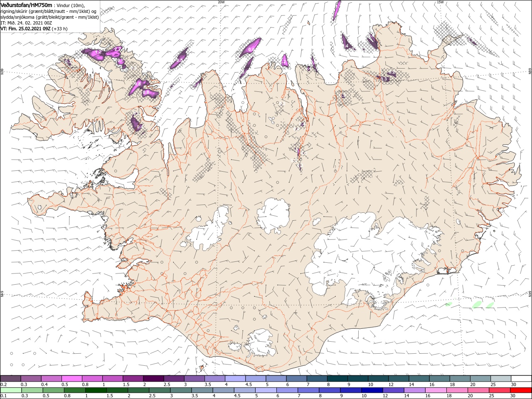Select the bright red 30 swatch in bottom legend row
Image resolution: width=532 pixels, height=399 pixels.
pos(521,390)
